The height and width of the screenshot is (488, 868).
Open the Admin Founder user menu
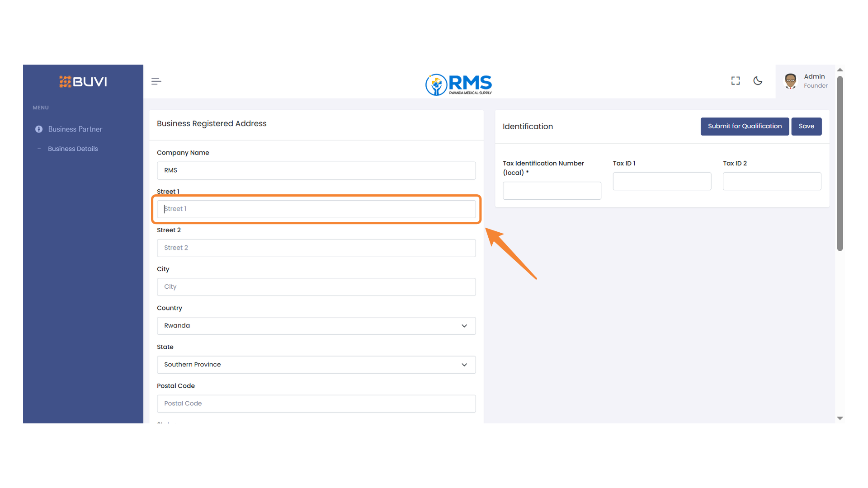click(815, 81)
